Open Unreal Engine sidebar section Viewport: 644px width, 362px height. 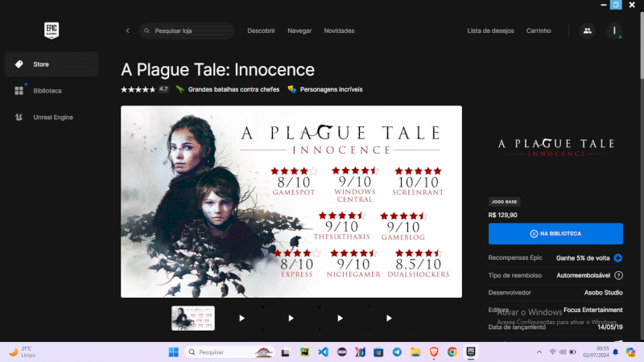52,117
